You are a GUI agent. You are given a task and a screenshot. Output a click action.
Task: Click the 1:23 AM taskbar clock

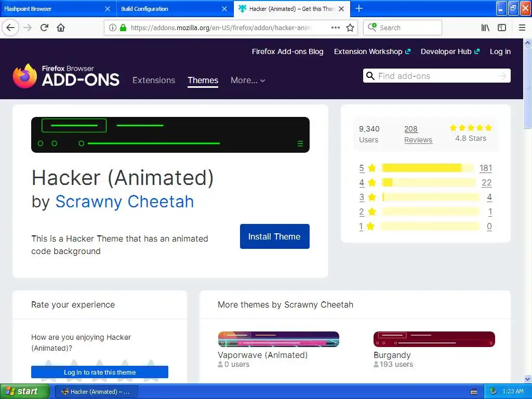click(x=513, y=392)
